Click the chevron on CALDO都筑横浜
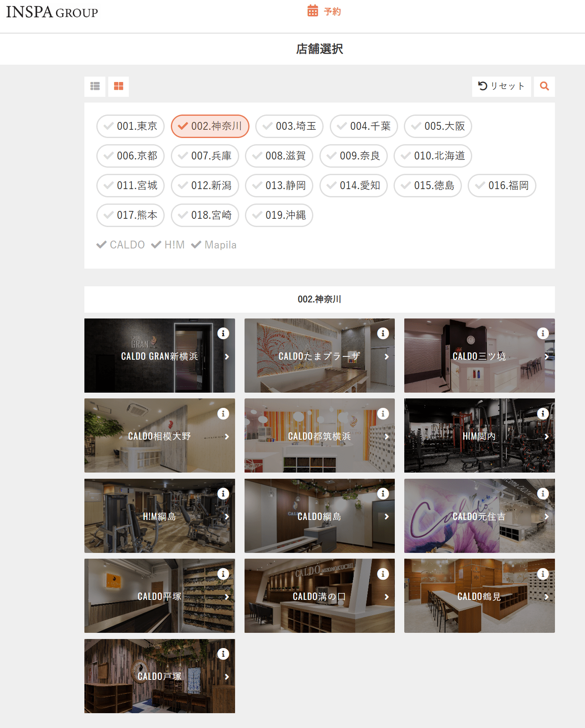The height and width of the screenshot is (728, 585). click(387, 436)
